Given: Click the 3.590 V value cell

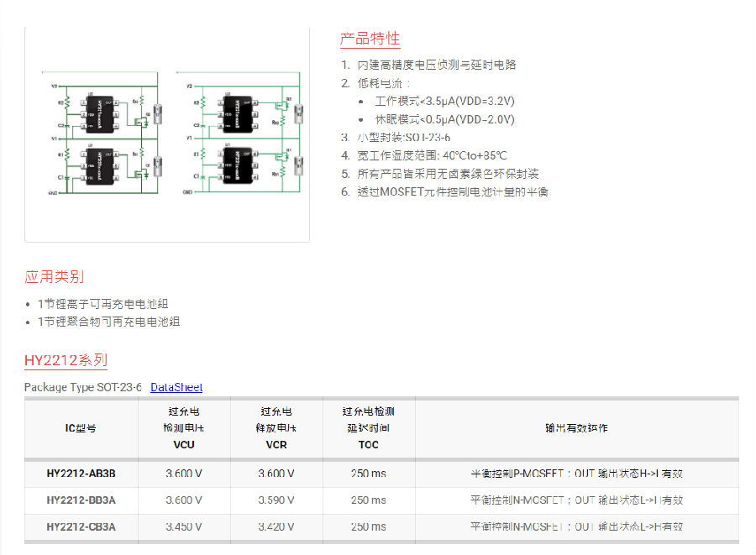Looking at the screenshot, I should click(276, 500).
